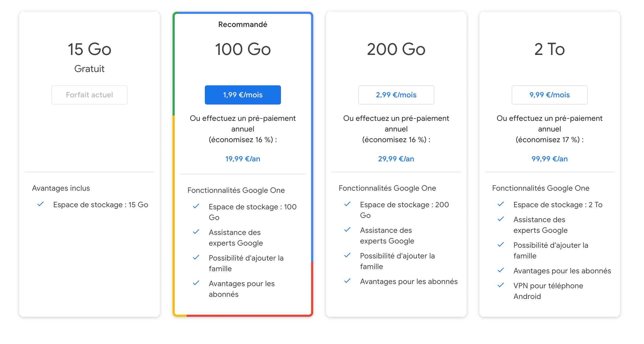Image resolution: width=644 pixels, height=344 pixels.
Task: Click checkmark by Avantages pour les abonnés in 2 To plan
Action: 501,270
